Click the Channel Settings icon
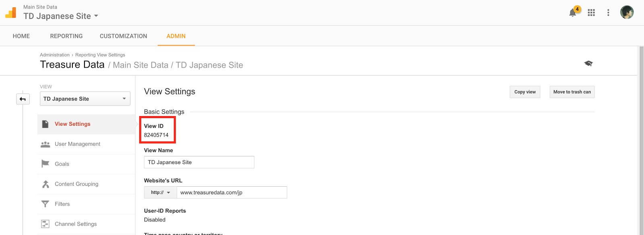The width and height of the screenshot is (644, 235). pos(45,224)
